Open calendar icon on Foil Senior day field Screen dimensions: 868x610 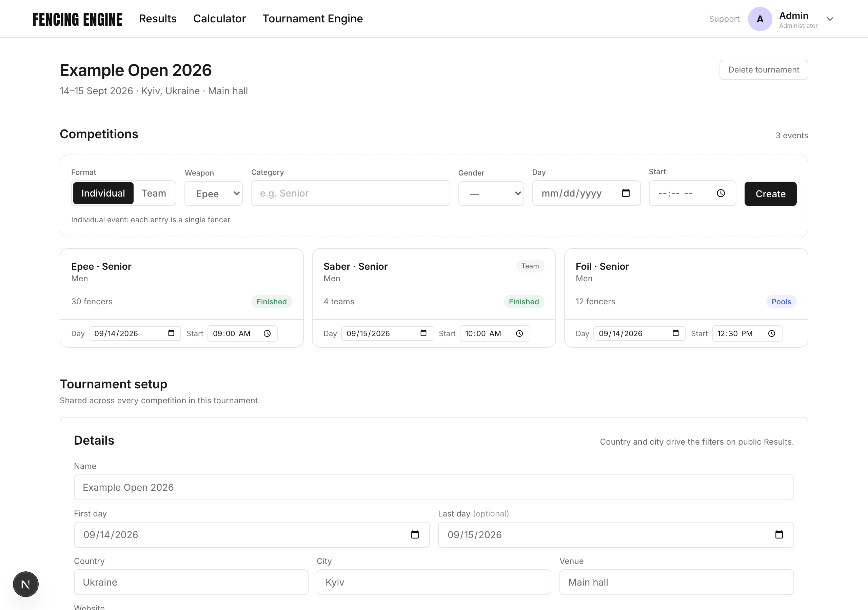point(675,333)
